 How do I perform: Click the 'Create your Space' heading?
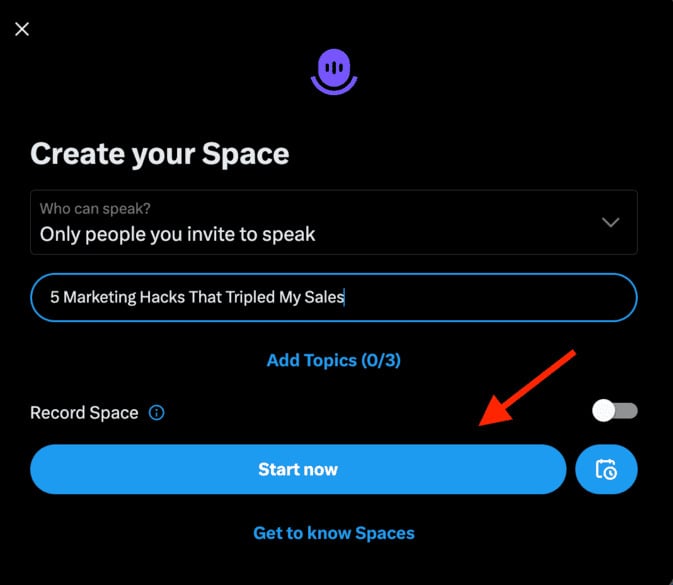coord(160,154)
